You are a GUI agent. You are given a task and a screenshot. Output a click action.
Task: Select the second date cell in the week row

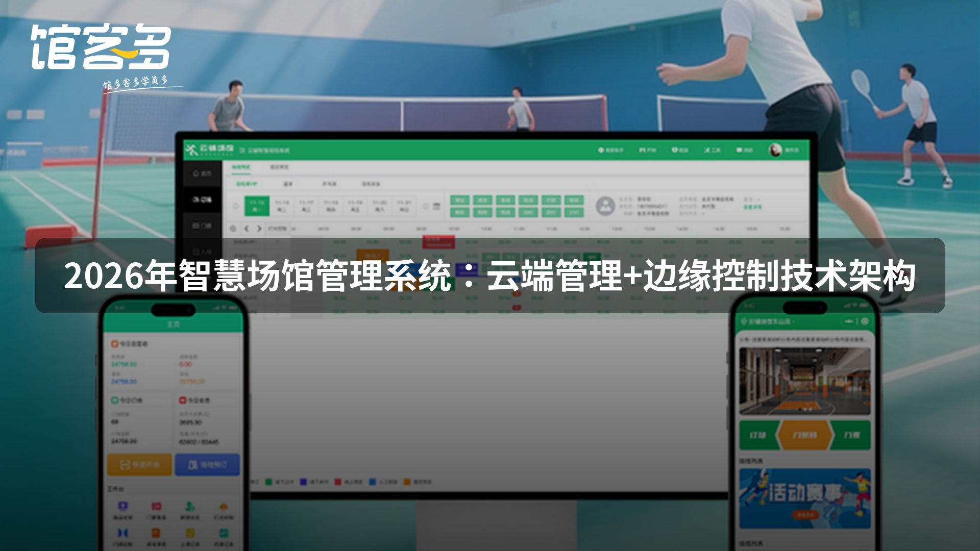pos(282,206)
